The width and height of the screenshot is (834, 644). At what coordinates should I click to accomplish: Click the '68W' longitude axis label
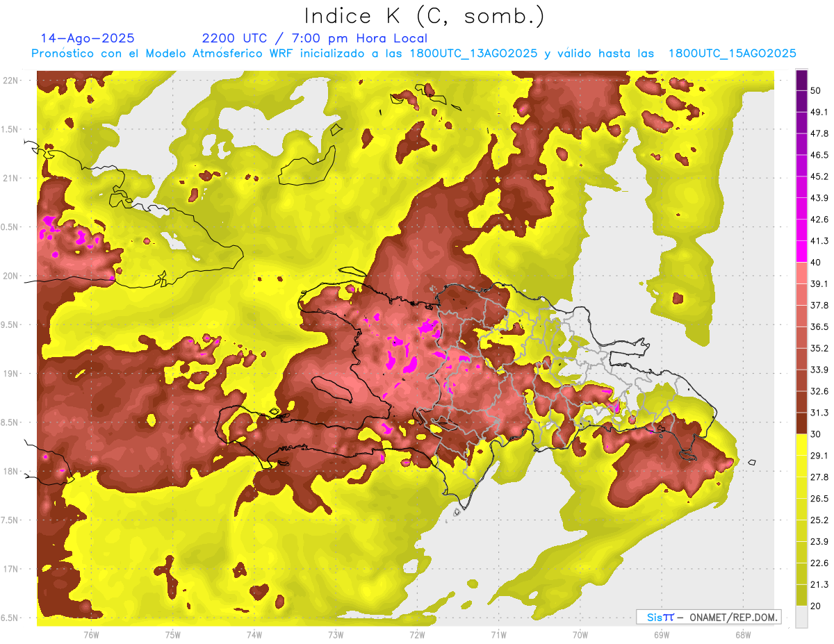coord(742,635)
